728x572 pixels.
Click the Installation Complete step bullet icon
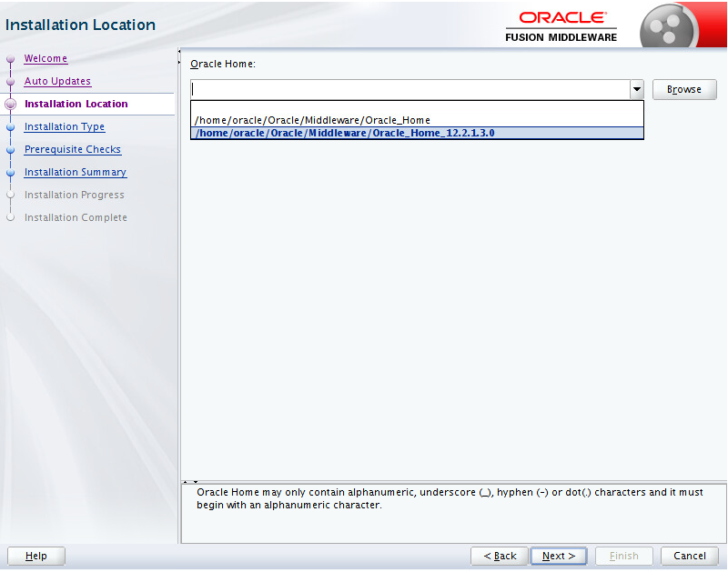(x=10, y=217)
